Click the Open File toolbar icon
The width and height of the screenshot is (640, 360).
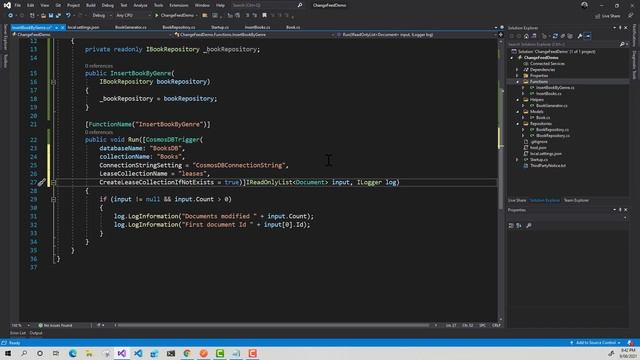click(43, 16)
